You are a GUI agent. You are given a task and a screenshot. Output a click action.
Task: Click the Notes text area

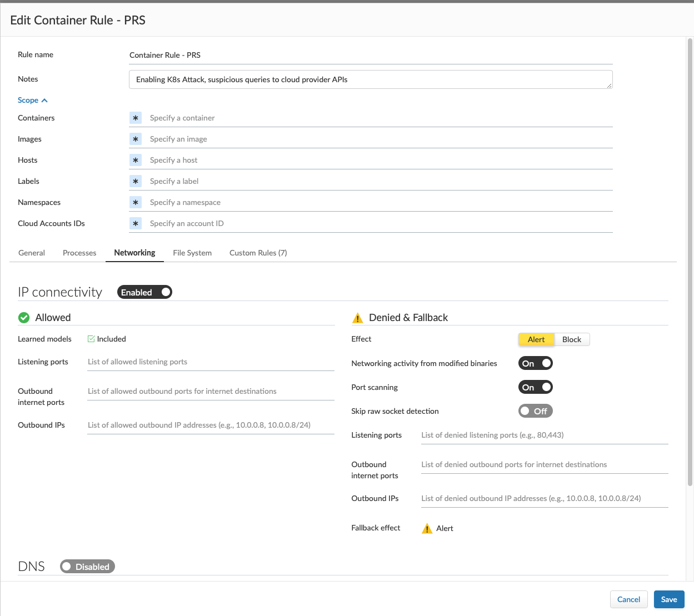tap(370, 79)
